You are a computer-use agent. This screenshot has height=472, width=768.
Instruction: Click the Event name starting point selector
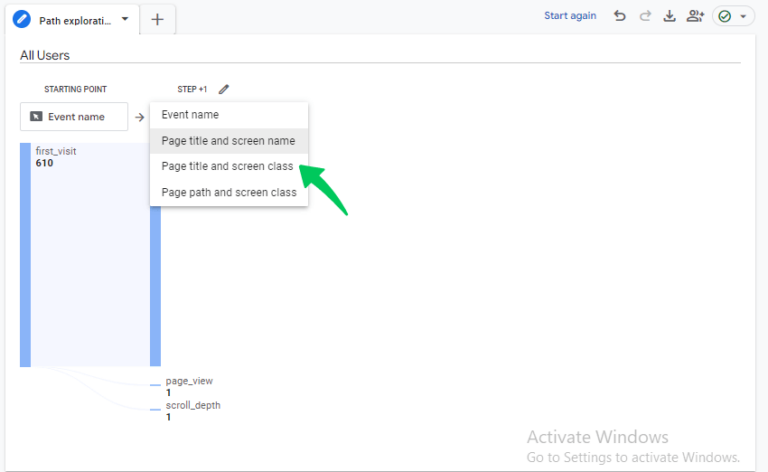[x=74, y=117]
